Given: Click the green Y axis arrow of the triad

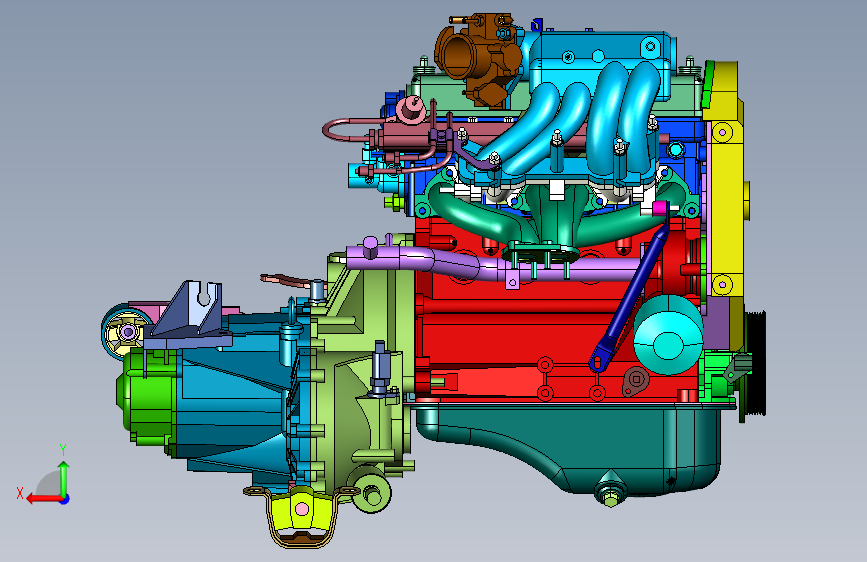Looking at the screenshot, I should pyautogui.click(x=64, y=478).
